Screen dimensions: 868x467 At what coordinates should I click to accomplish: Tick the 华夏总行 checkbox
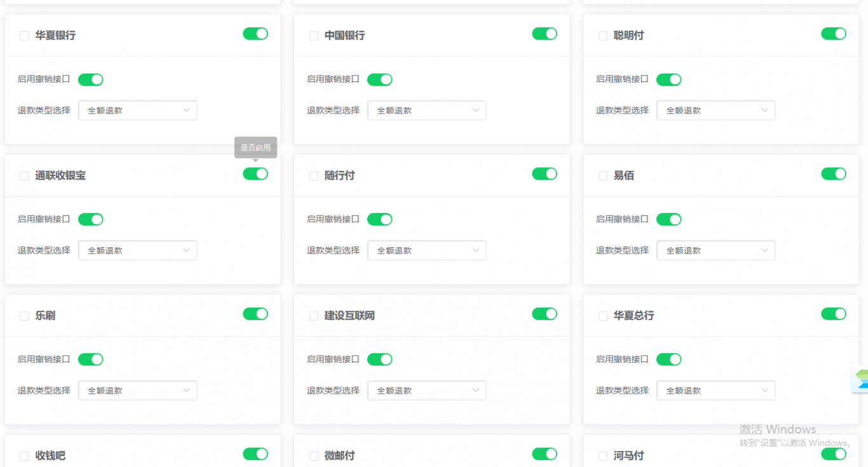coord(603,316)
